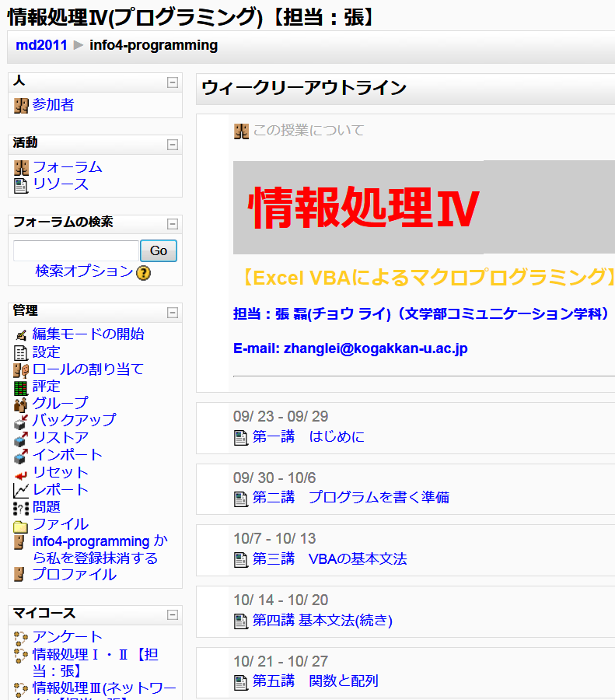The width and height of the screenshot is (615, 700).
Task: Click the Go search button
Action: click(159, 250)
